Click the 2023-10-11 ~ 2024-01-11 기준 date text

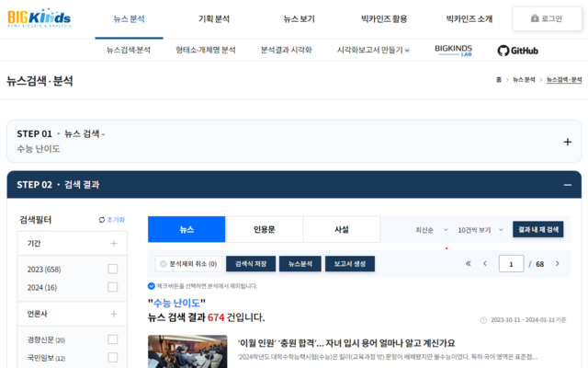[x=528, y=320]
